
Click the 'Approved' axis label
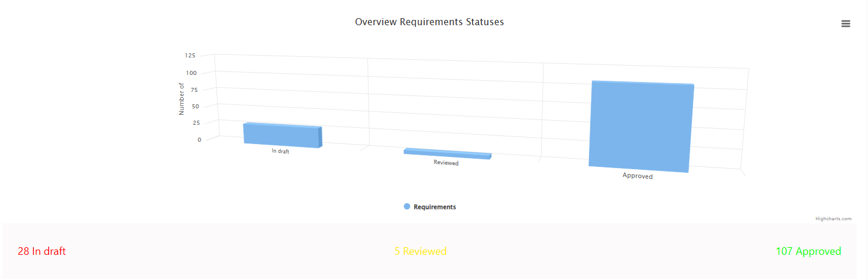pos(638,176)
